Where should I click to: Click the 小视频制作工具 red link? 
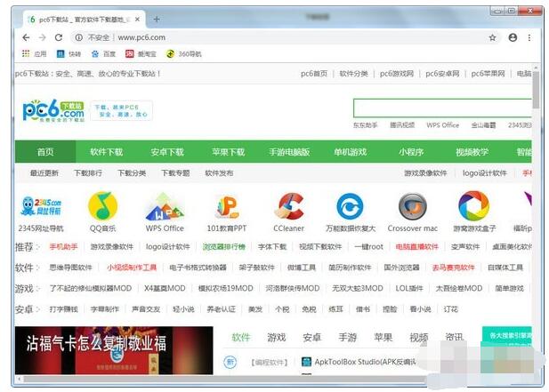pos(132,268)
